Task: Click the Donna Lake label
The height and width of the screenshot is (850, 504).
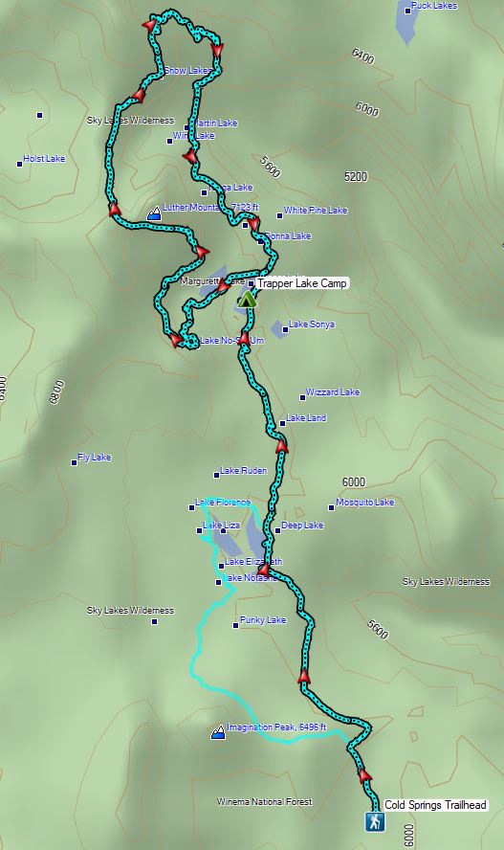Action: pyautogui.click(x=288, y=235)
